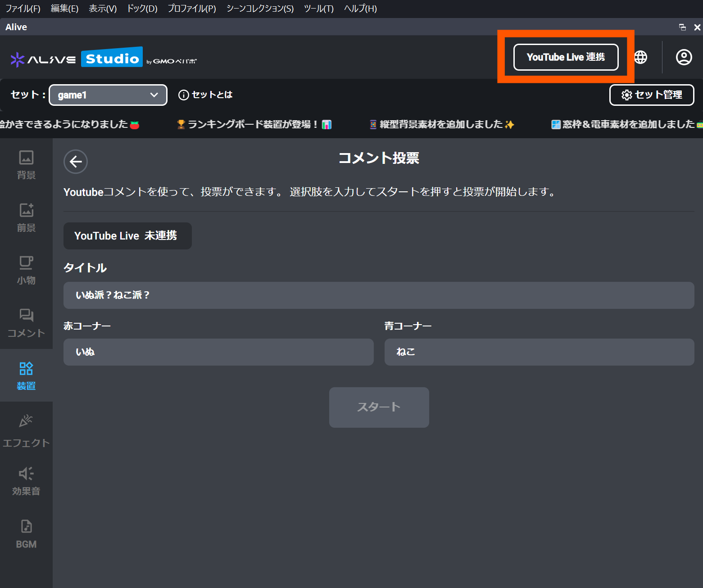Open the エフェクト effects panel
This screenshot has width=703, height=588.
[26, 431]
